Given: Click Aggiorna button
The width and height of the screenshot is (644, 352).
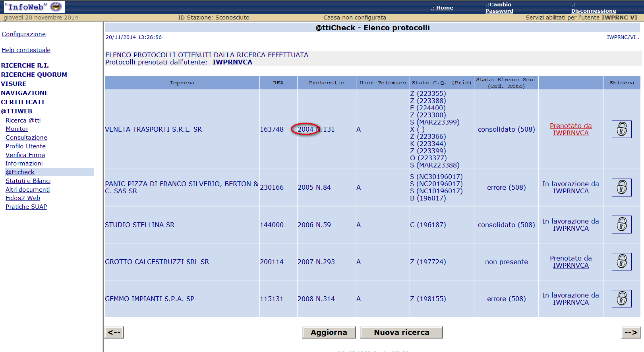Looking at the screenshot, I should (x=329, y=333).
